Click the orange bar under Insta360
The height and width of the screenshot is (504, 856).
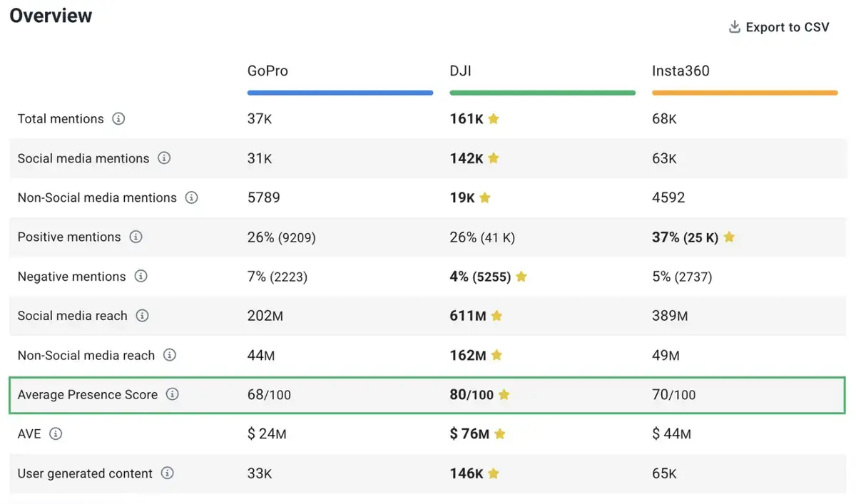[x=745, y=92]
